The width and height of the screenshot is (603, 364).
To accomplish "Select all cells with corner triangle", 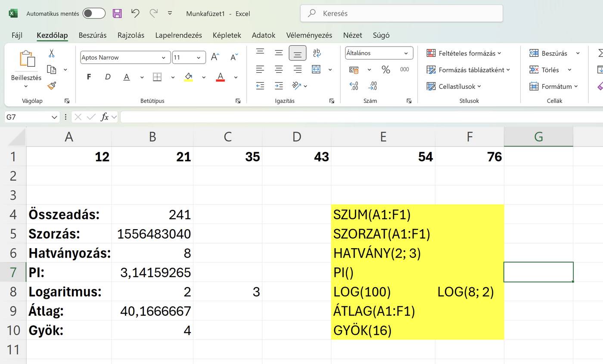I will point(16,137).
